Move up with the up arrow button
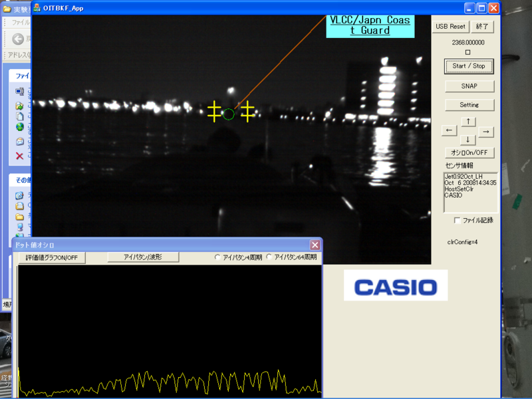The height and width of the screenshot is (399, 532). pyautogui.click(x=468, y=122)
